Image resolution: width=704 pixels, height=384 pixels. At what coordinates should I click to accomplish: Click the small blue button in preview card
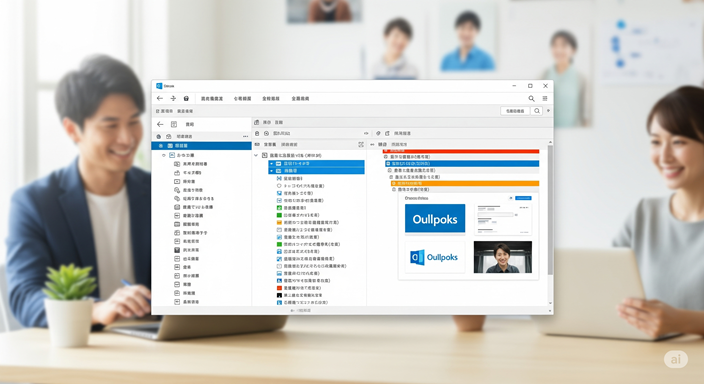click(x=523, y=198)
